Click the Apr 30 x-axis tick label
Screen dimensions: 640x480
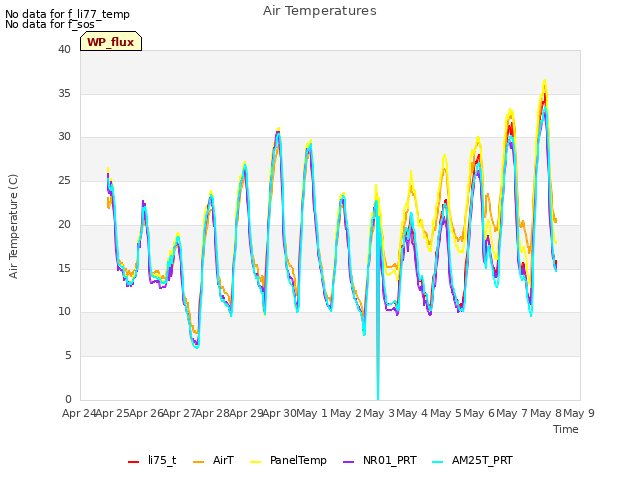(x=280, y=413)
